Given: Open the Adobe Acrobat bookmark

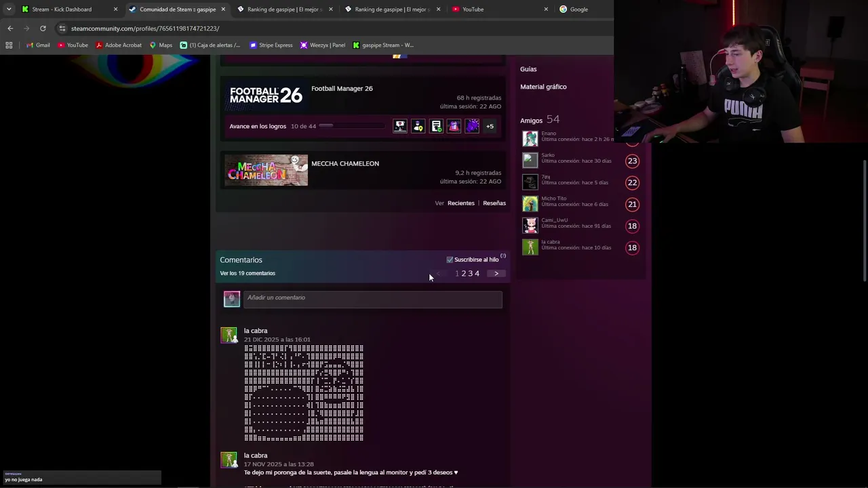Looking at the screenshot, I should (x=119, y=45).
